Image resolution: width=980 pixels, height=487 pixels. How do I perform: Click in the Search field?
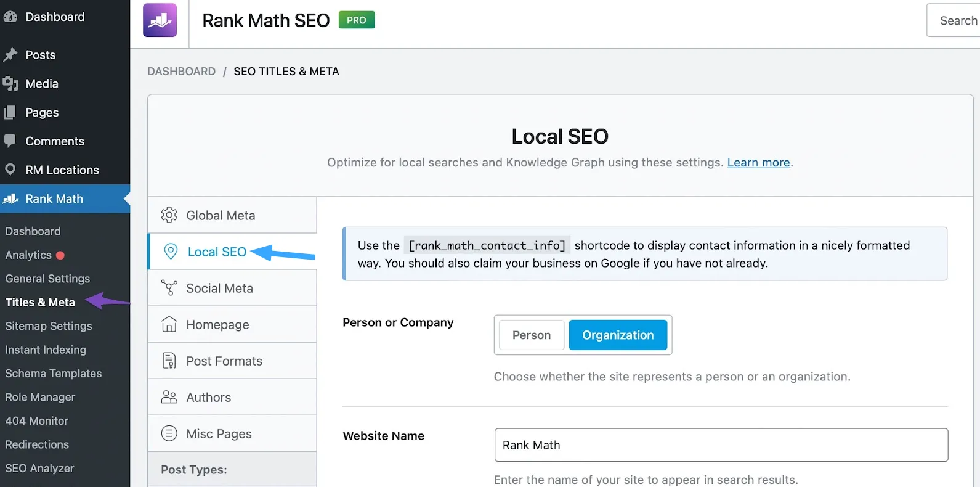point(954,20)
